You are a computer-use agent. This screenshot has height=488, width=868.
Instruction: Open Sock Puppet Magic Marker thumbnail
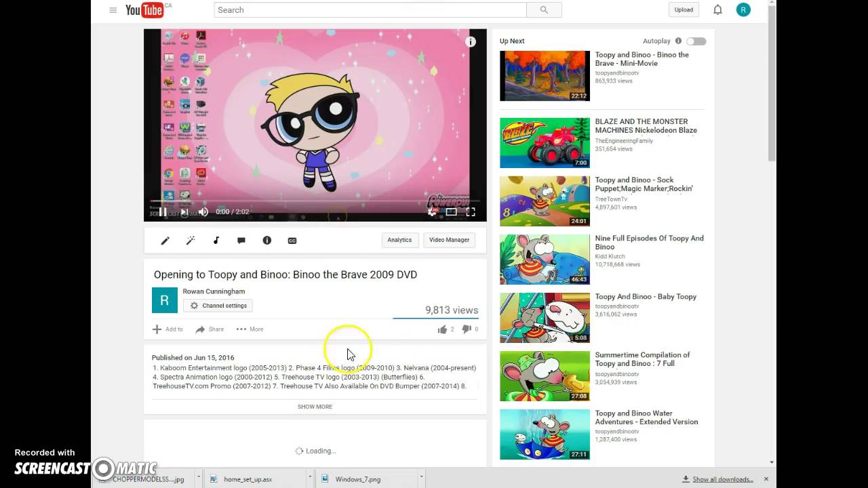(x=545, y=201)
